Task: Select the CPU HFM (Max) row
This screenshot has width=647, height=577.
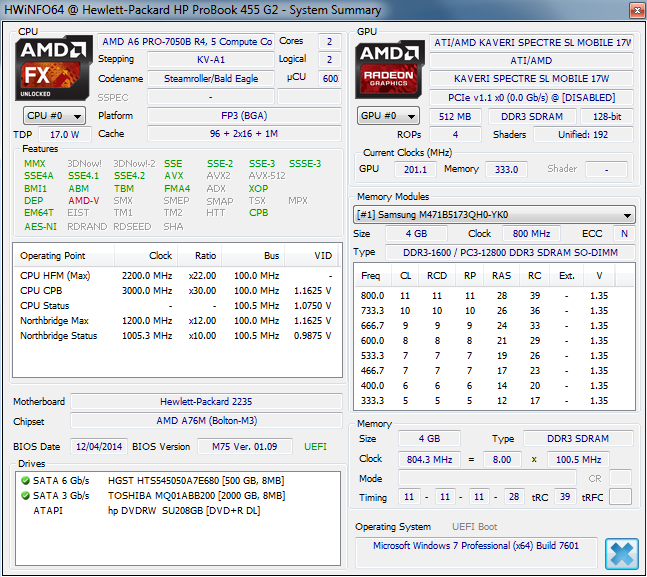Action: pyautogui.click(x=176, y=276)
